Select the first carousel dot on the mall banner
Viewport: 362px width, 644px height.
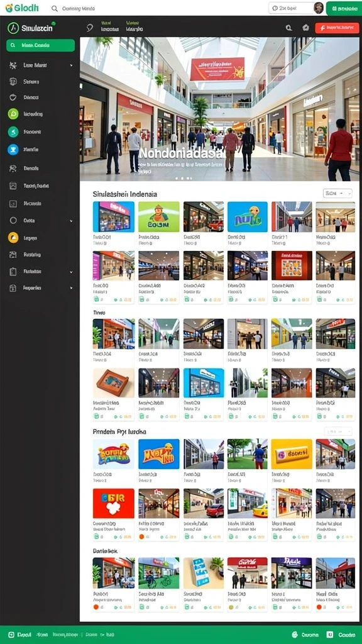click(177, 178)
